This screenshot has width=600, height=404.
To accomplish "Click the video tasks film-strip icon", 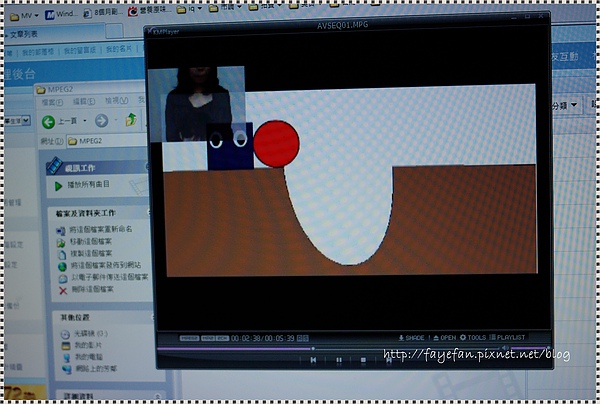I will coord(55,165).
